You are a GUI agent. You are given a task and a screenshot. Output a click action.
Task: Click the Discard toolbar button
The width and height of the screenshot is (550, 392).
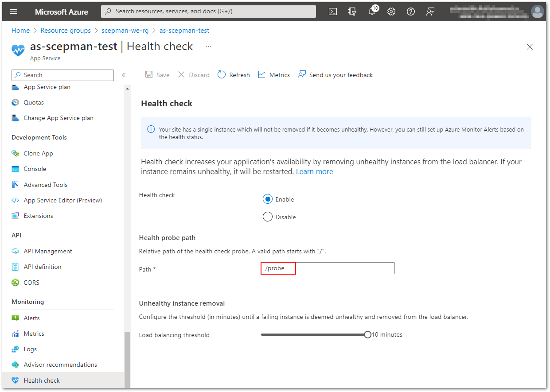(x=194, y=75)
